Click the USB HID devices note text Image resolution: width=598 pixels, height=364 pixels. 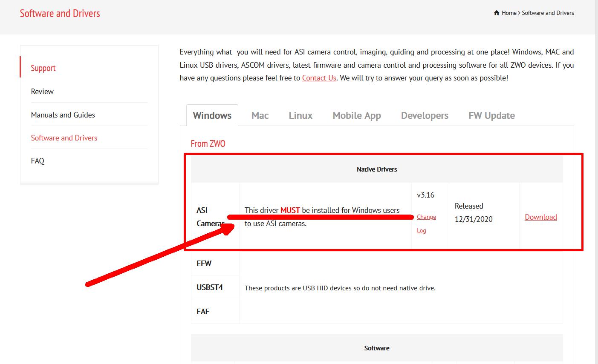point(340,288)
